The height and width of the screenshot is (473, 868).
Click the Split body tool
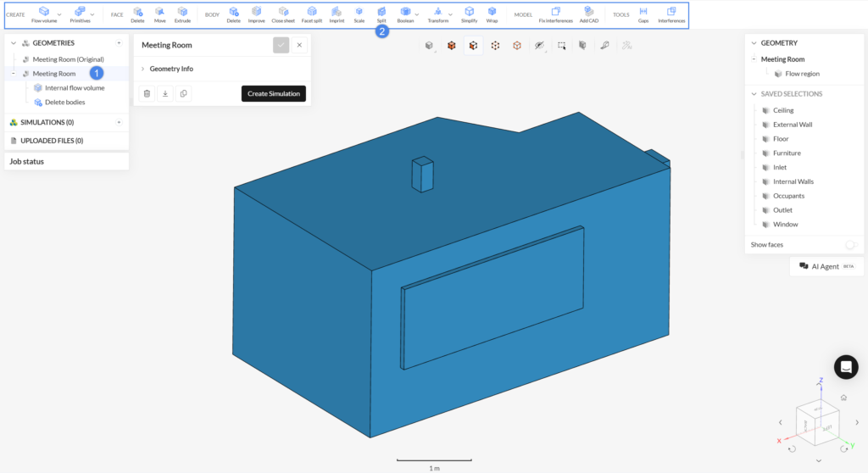(381, 14)
